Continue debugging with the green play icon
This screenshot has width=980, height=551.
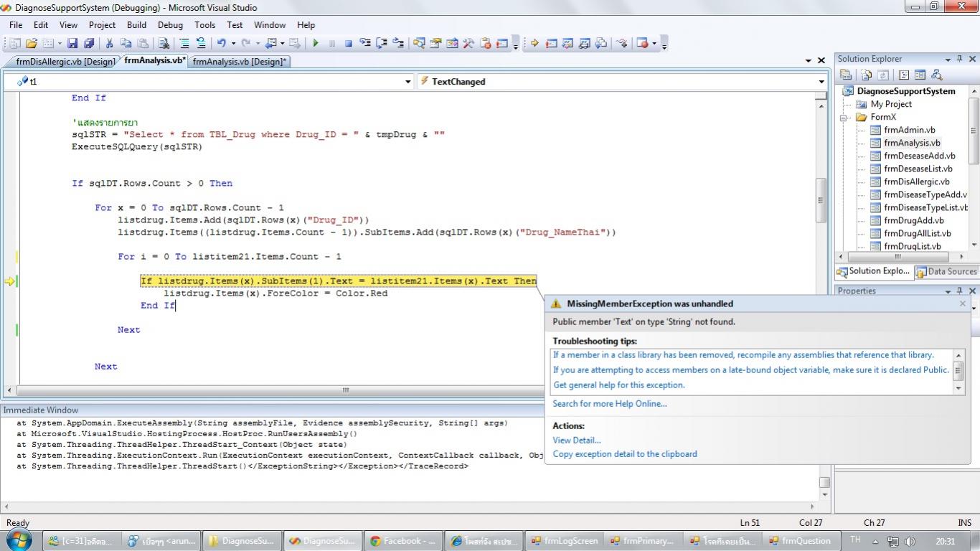(316, 44)
